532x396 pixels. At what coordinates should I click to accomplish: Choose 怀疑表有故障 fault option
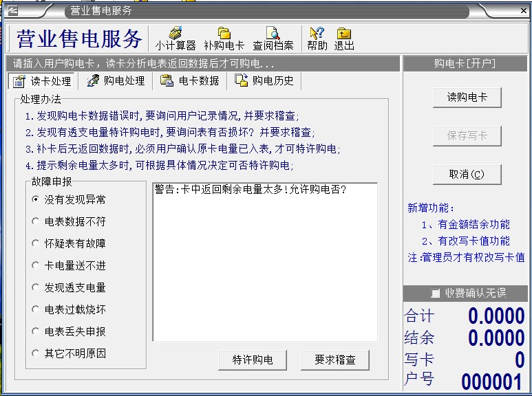point(36,243)
